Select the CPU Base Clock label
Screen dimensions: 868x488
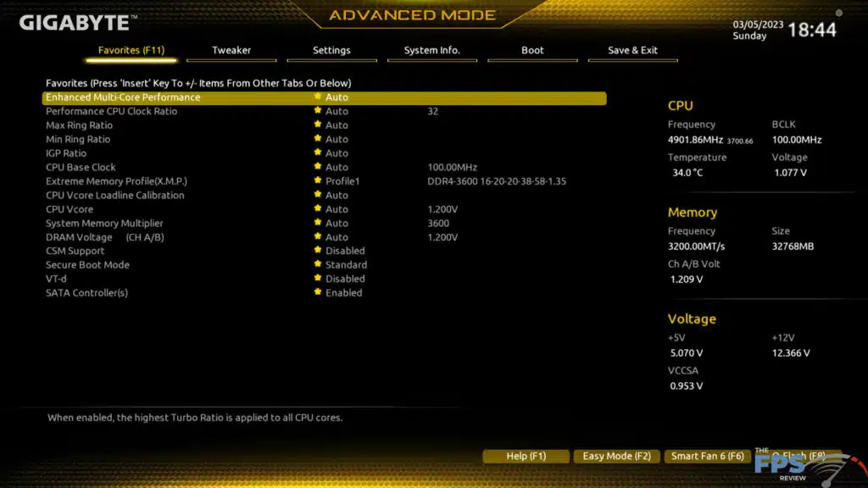click(x=81, y=167)
